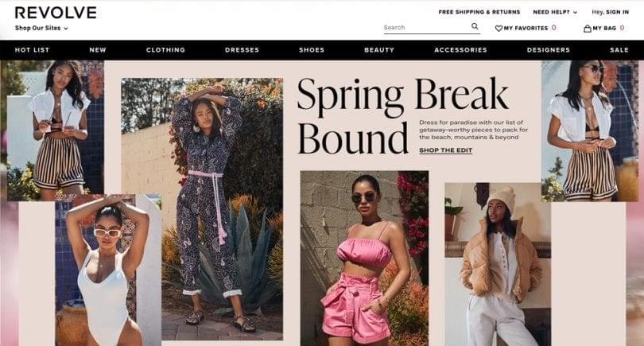644x346 pixels.
Task: Click the My Favorites heart icon
Action: pyautogui.click(x=499, y=29)
